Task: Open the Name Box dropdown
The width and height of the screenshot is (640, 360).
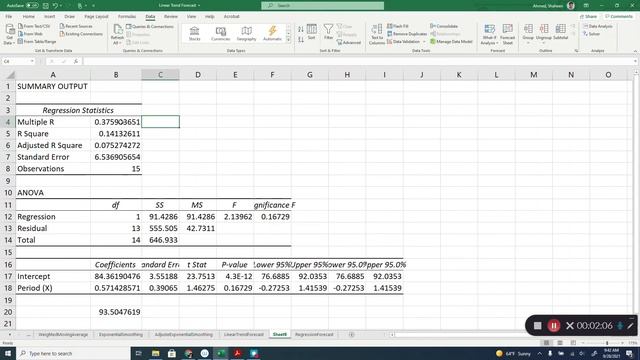Action: point(32,61)
